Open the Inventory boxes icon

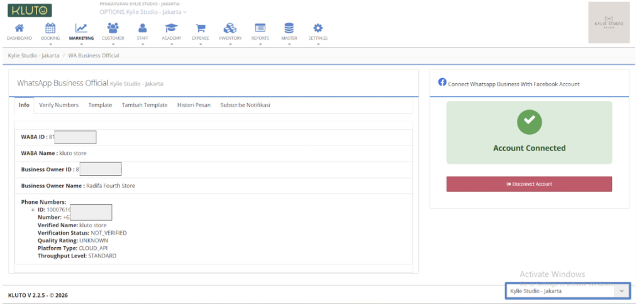click(x=230, y=28)
